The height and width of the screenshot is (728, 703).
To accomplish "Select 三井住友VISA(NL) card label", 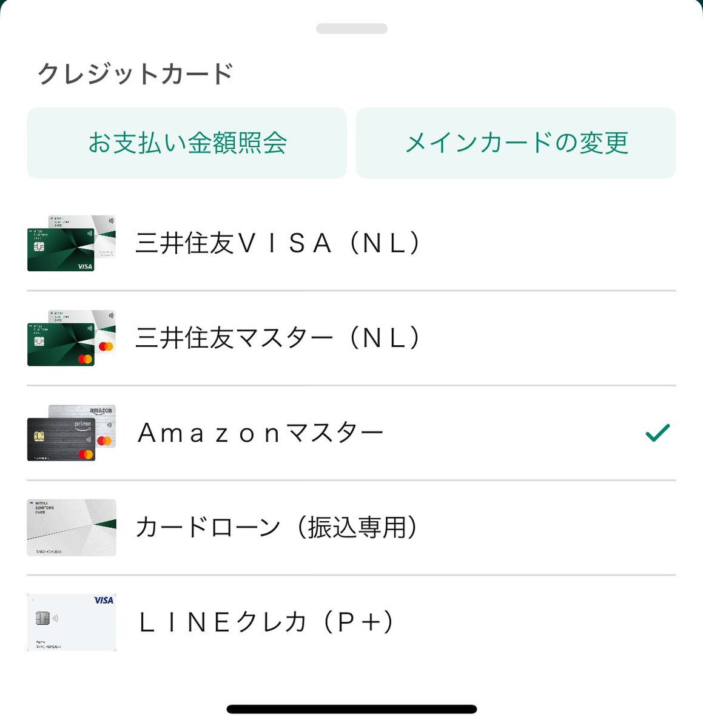I will (278, 243).
